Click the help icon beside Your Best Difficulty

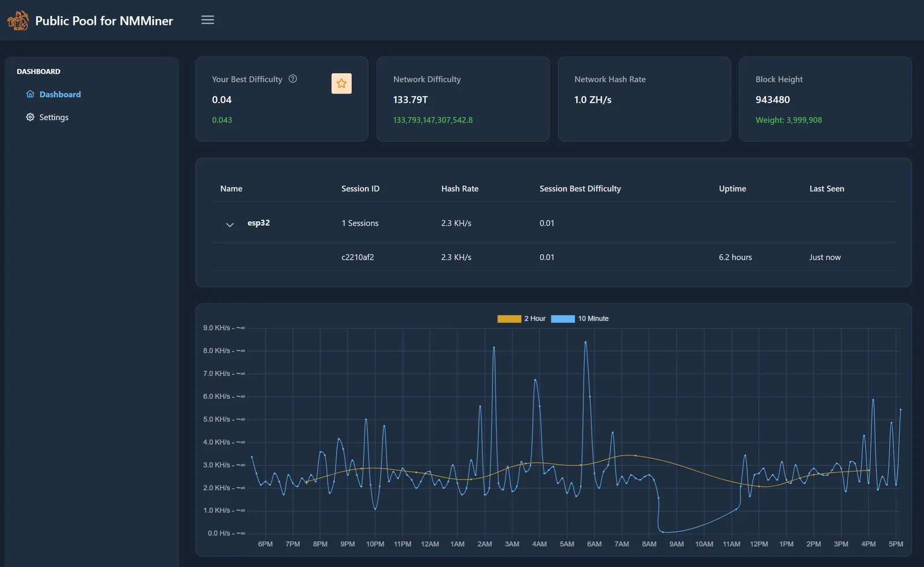(293, 79)
